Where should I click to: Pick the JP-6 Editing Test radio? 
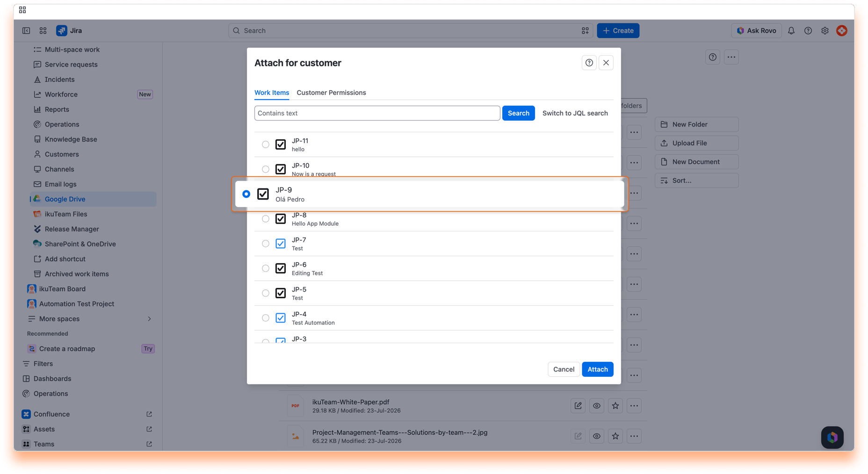click(265, 268)
